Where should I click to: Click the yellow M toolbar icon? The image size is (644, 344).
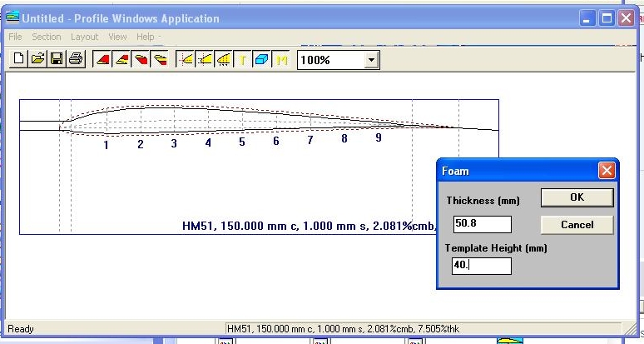tap(281, 60)
